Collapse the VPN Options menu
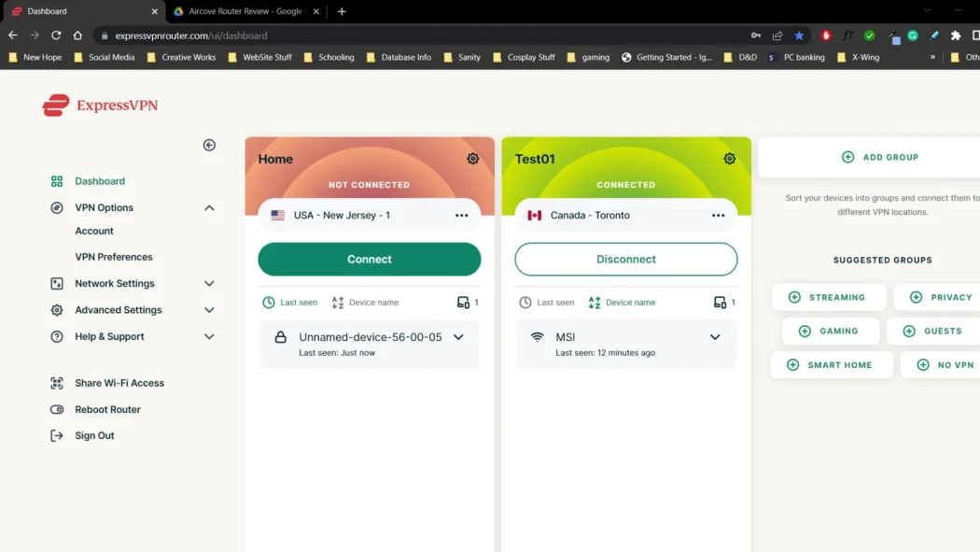This screenshot has width=980, height=552. [x=209, y=207]
